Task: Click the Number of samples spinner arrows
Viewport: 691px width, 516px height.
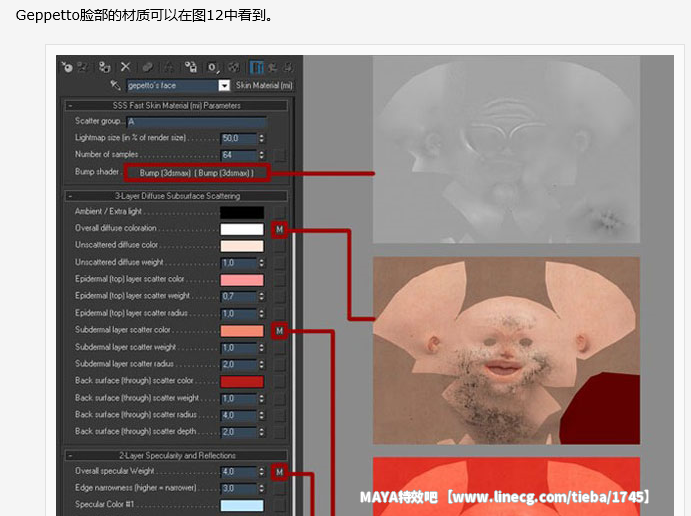Action: pyautogui.click(x=261, y=155)
